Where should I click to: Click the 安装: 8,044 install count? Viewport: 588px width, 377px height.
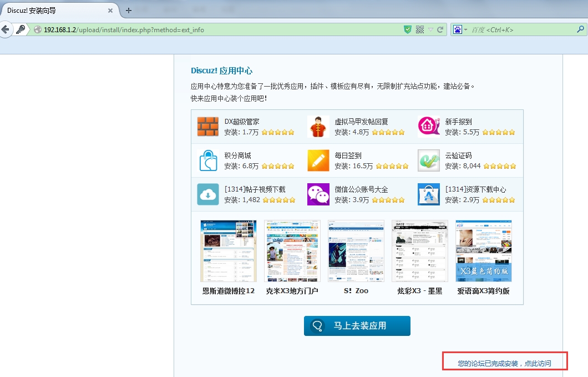(x=463, y=166)
